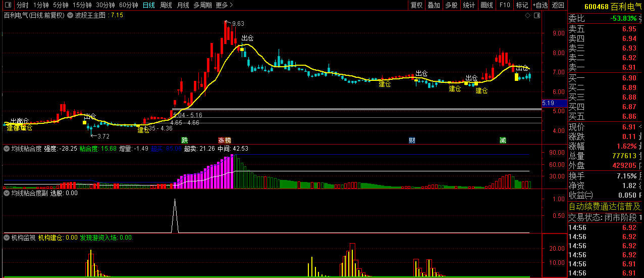Click the 卖一 6.91 quote row
This screenshot has height=278, width=644.
(x=606, y=67)
